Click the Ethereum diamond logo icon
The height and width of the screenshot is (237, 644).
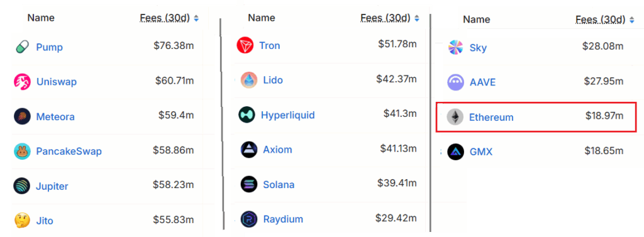pos(455,117)
